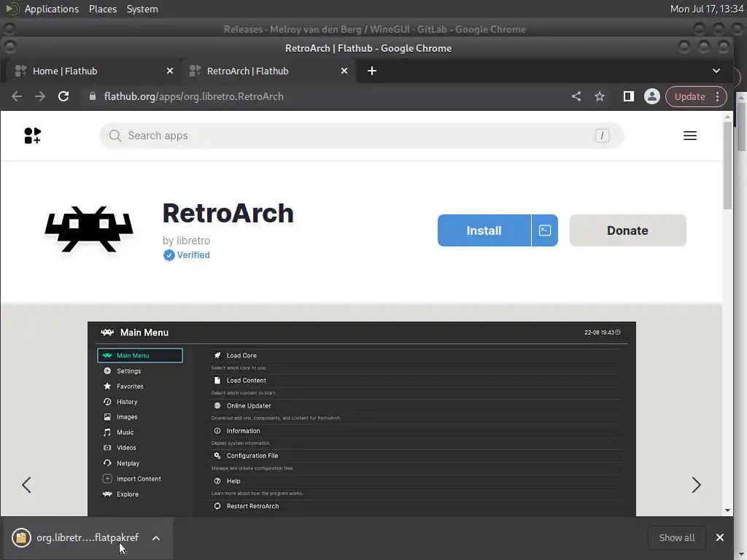
Task: Open terminal install instructions icon
Action: click(x=544, y=230)
